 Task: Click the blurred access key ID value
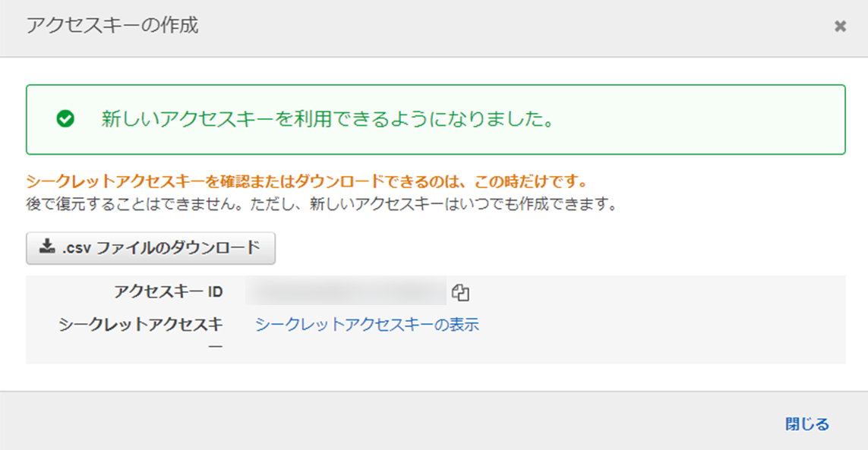click(350, 292)
